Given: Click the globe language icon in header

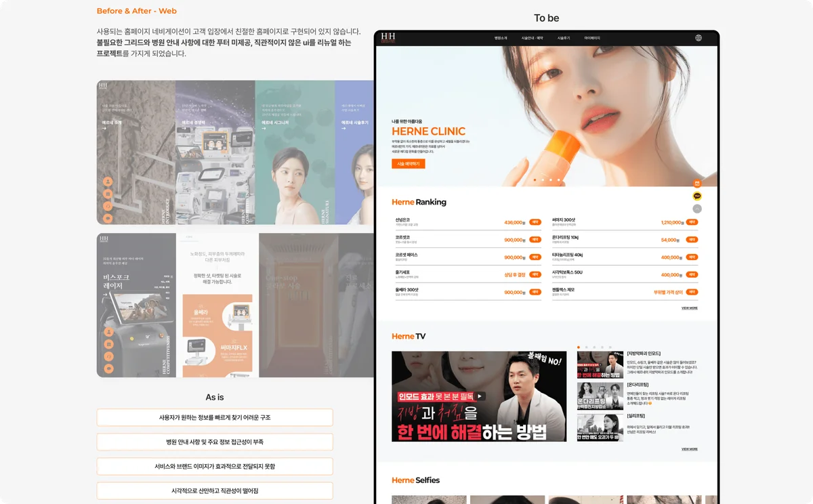Looking at the screenshot, I should pos(699,38).
